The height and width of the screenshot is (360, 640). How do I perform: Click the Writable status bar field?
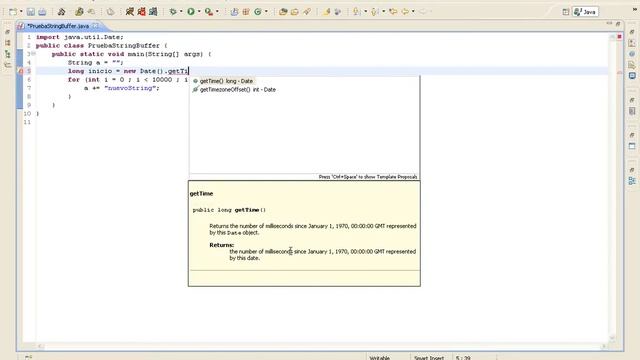388,358
